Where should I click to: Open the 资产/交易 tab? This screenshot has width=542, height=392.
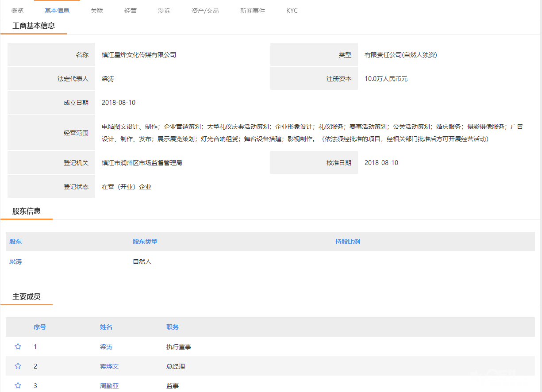(205, 11)
